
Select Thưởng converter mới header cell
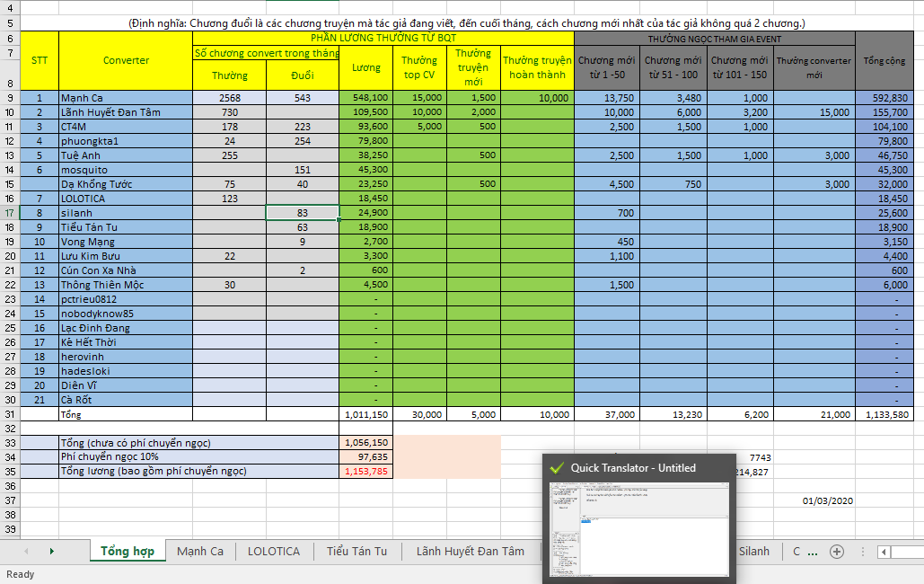(814, 68)
